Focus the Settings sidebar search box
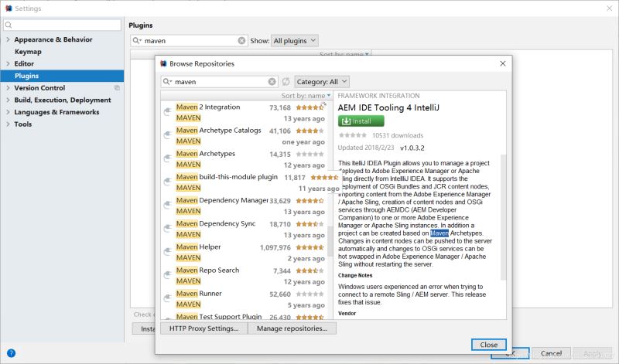 tap(63, 25)
